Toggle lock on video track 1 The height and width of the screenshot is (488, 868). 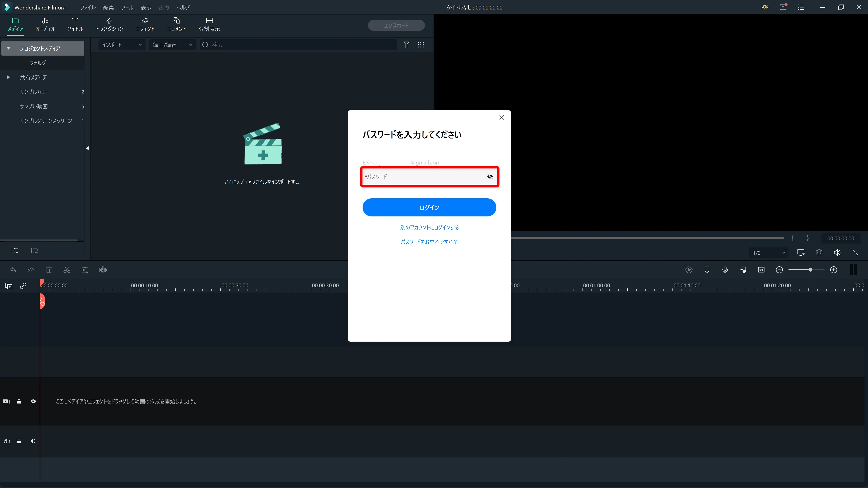19,401
